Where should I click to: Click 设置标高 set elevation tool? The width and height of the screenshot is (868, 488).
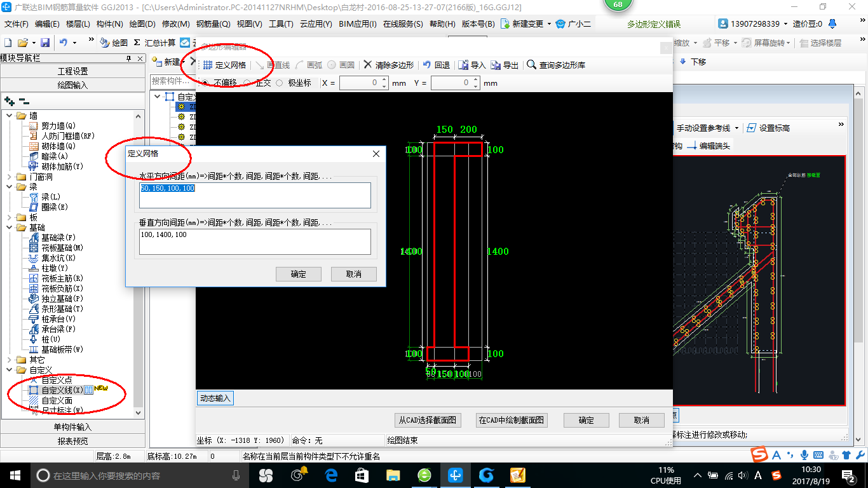[768, 128]
